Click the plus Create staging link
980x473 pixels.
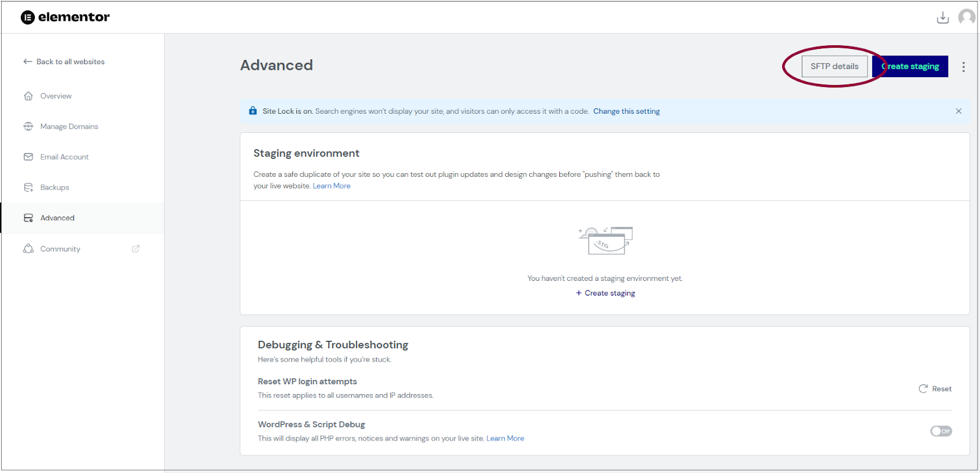tap(605, 293)
